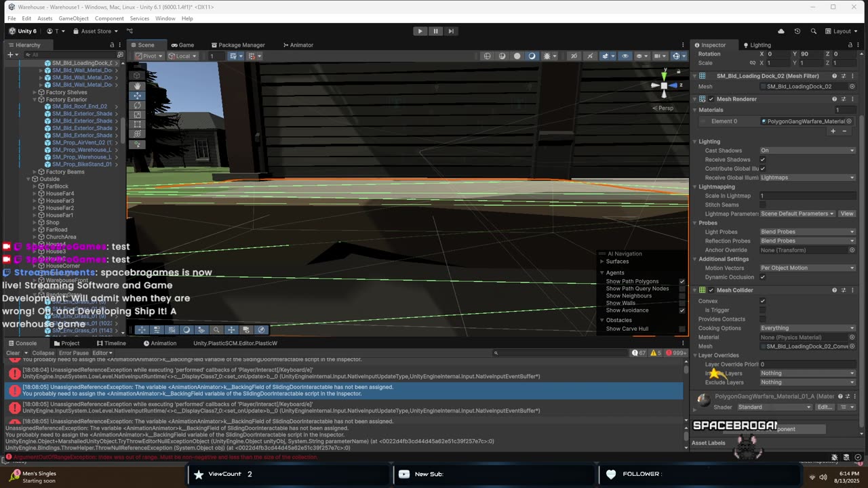868x488 pixels.
Task: Toggle Contribute Global Illumination checkbox
Action: [x=763, y=169]
